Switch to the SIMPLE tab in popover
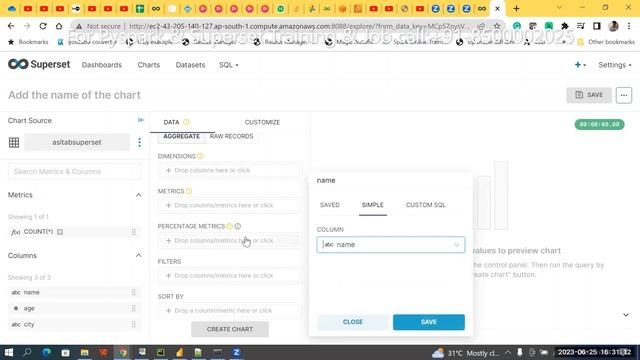Screen dimensions: 640x360 pyautogui.click(x=373, y=205)
